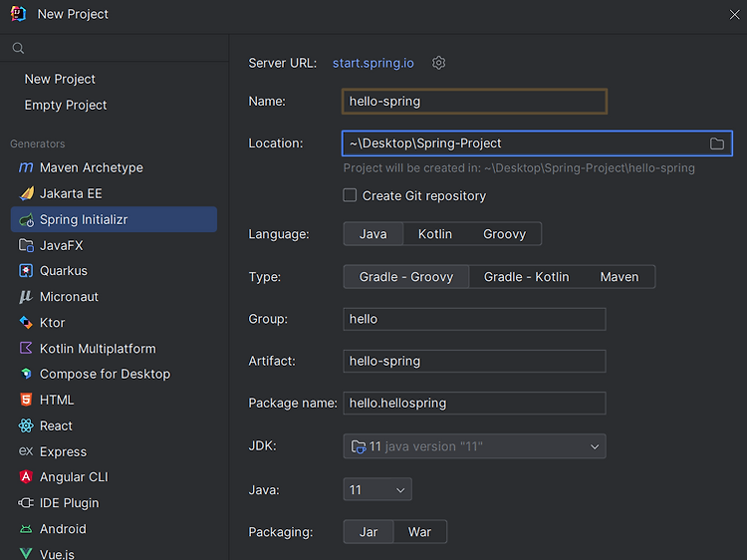Click the Generators section header

[x=38, y=143]
